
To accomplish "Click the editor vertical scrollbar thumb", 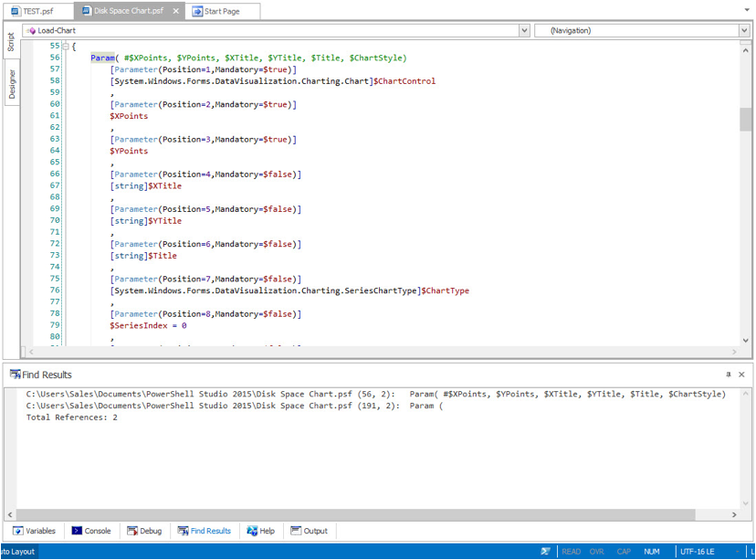I will 745,119.
